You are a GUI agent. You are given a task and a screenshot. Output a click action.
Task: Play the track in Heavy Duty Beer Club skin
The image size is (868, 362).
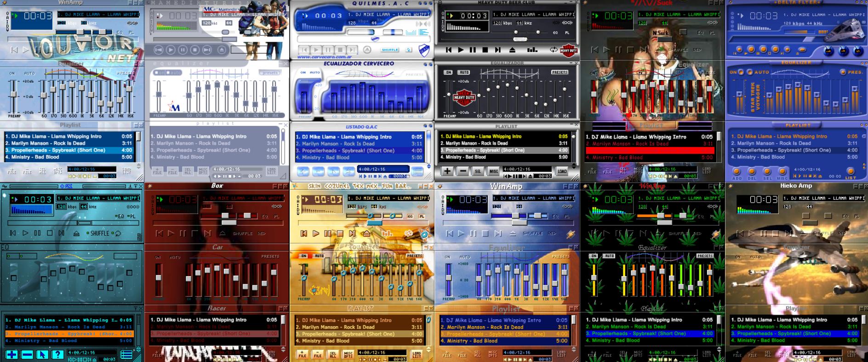[461, 50]
